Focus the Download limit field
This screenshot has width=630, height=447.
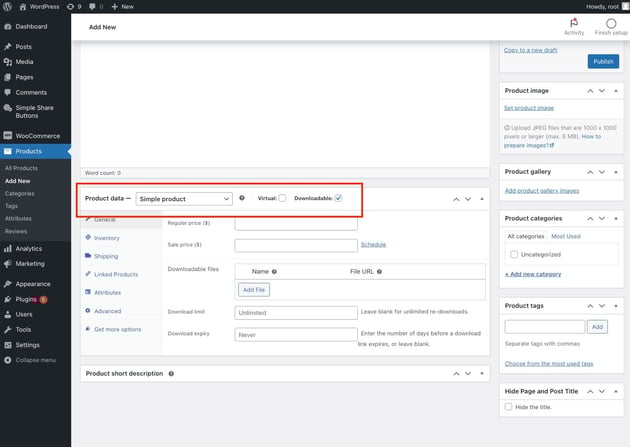click(296, 313)
